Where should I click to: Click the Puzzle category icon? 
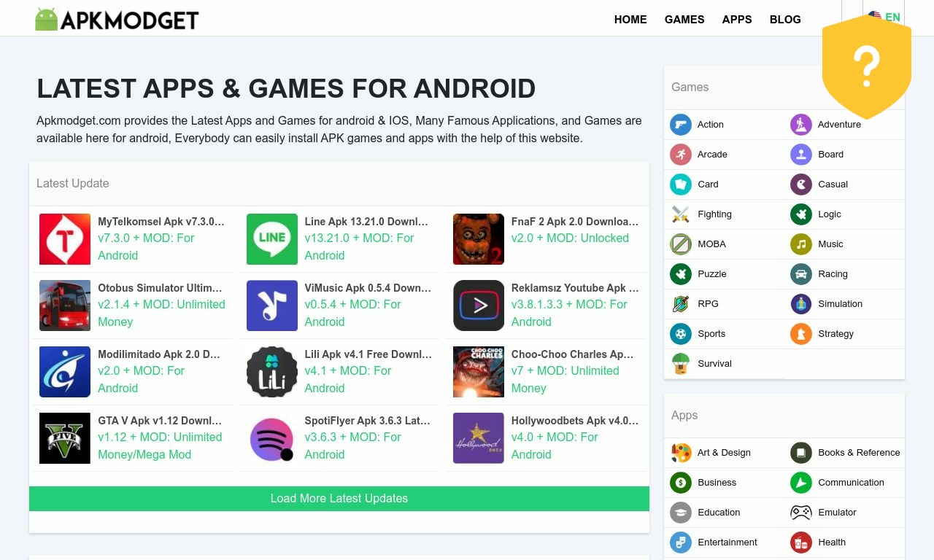click(x=681, y=274)
